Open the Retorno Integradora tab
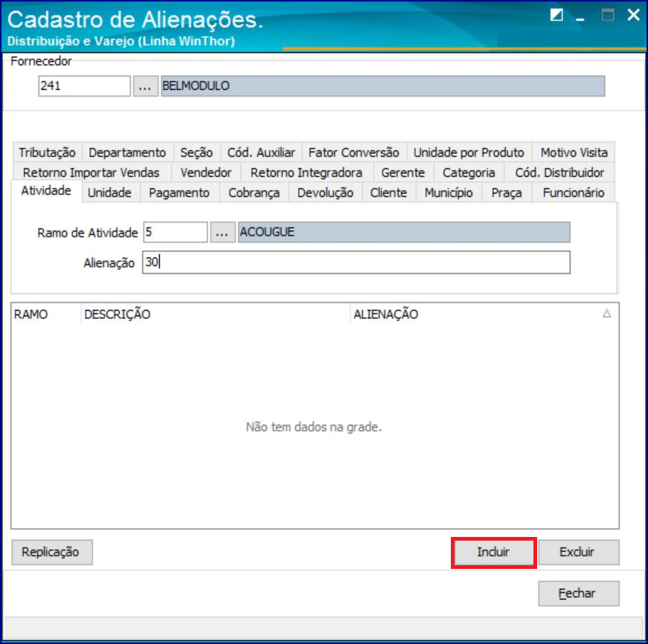Image resolution: width=648 pixels, height=644 pixels. point(307,173)
